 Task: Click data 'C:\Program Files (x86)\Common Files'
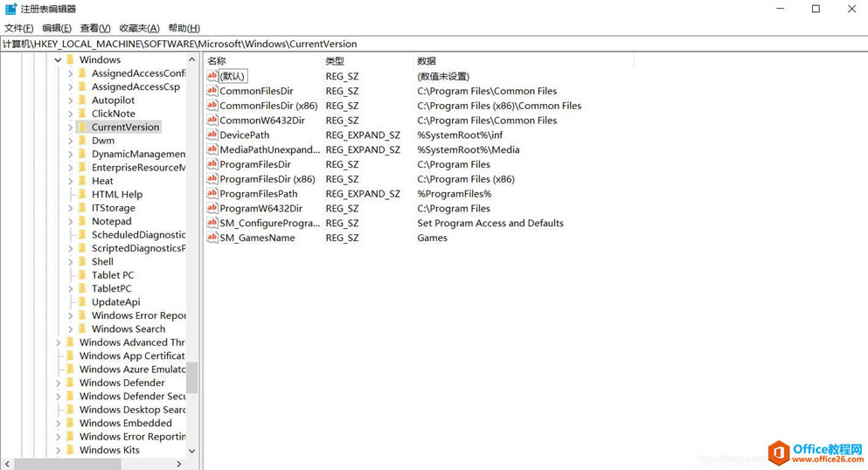499,106
